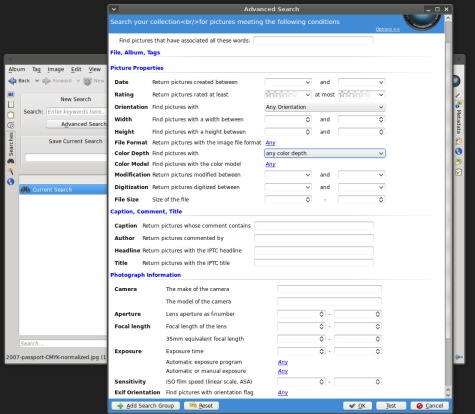Screen dimensions: 475x414
Task: Collapse the 'Picture Properties' section header
Action: 137,68
